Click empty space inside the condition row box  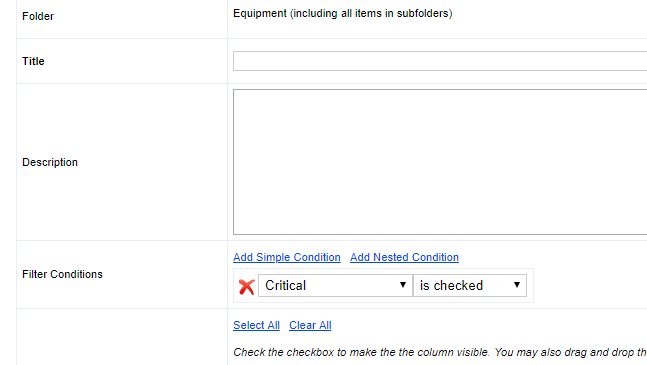(530, 285)
